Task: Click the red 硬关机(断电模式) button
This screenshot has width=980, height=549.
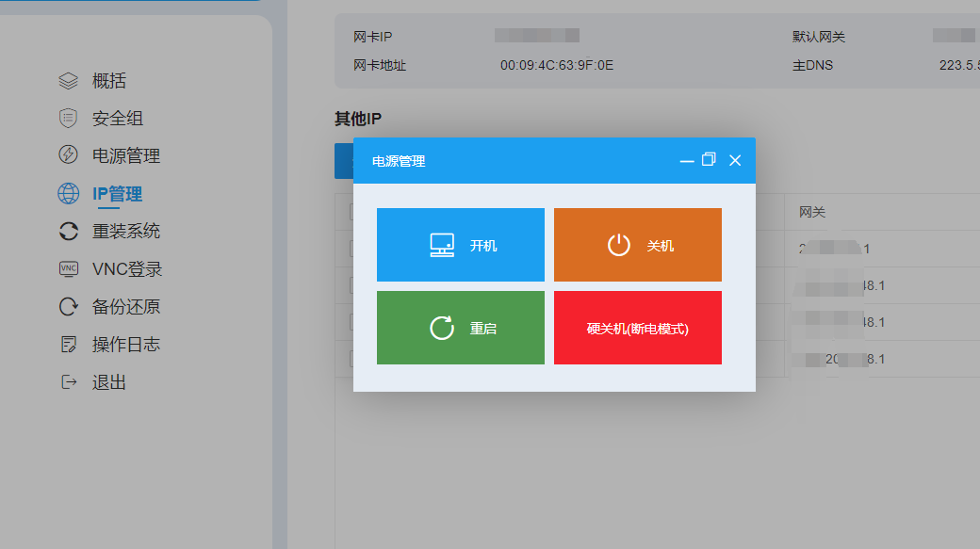Action: pyautogui.click(x=638, y=328)
